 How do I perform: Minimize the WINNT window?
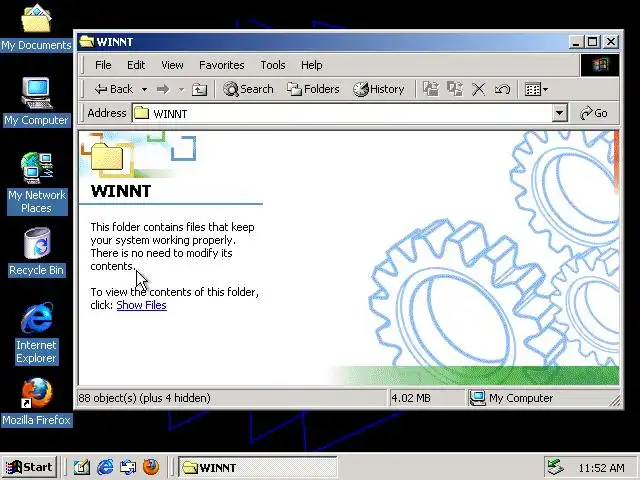pyautogui.click(x=576, y=42)
